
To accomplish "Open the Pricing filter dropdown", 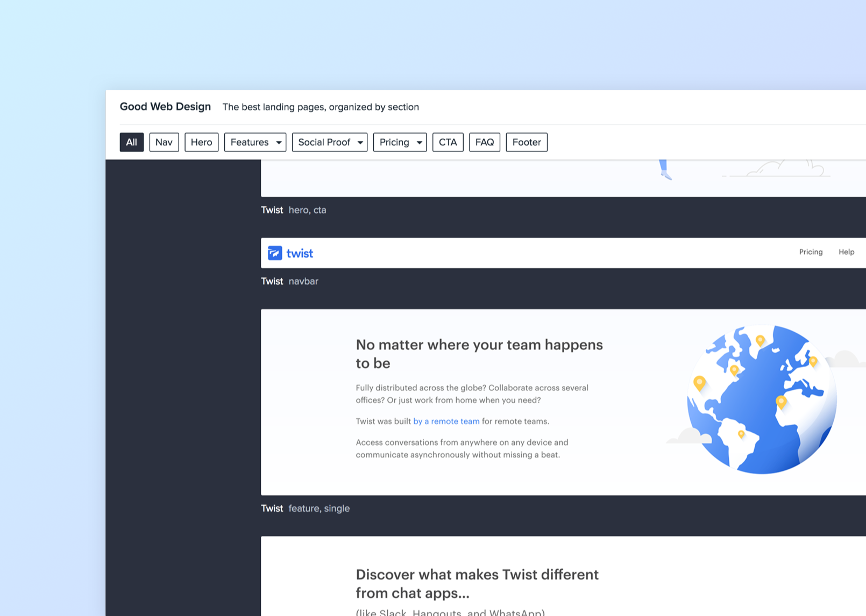I will click(x=400, y=142).
